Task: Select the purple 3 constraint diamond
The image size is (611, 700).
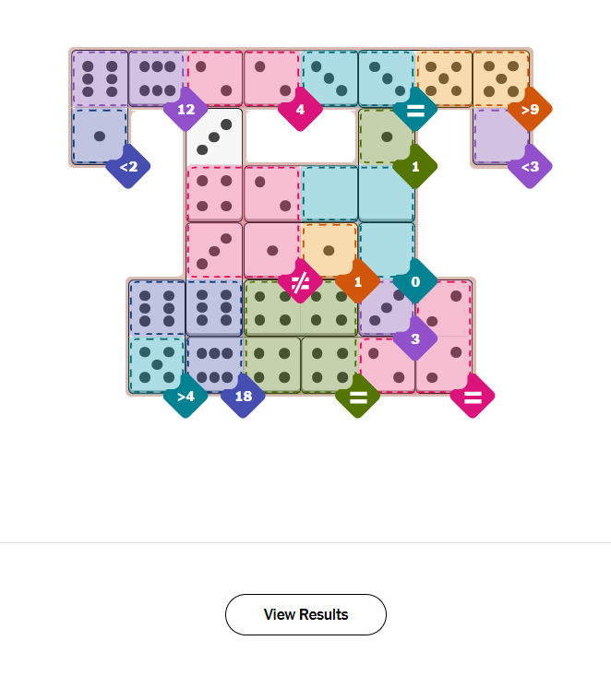Action: pos(414,338)
